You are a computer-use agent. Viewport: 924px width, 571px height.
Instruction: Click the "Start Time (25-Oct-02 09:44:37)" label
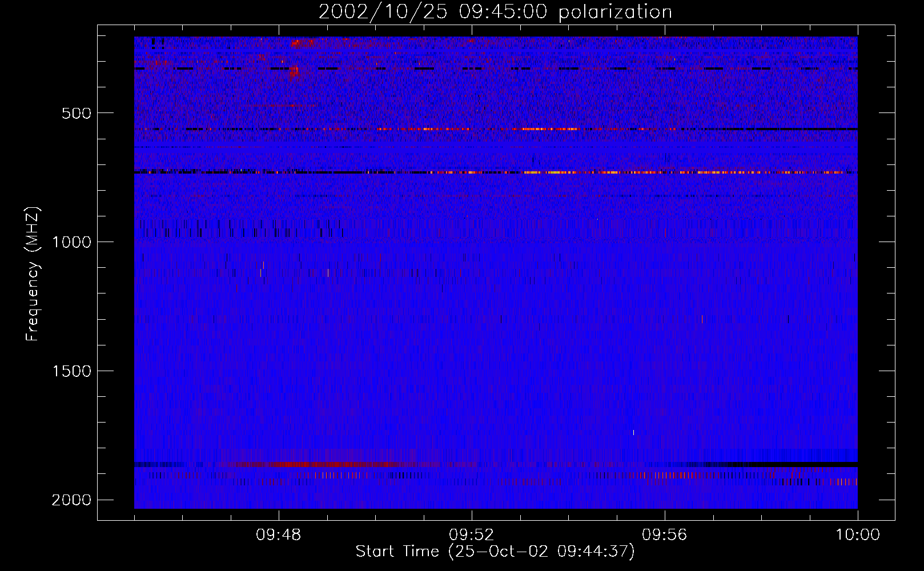click(495, 552)
